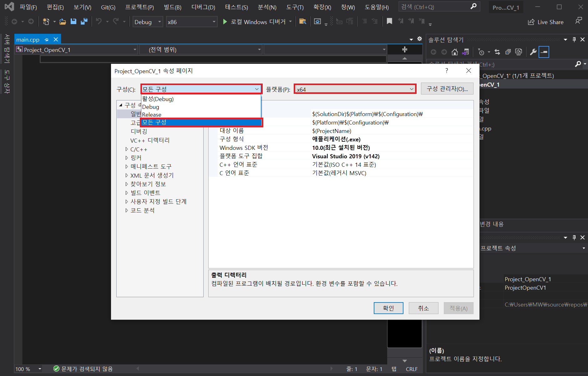588x376 pixels.
Task: Pin the Properties panel
Action: pyautogui.click(x=574, y=237)
